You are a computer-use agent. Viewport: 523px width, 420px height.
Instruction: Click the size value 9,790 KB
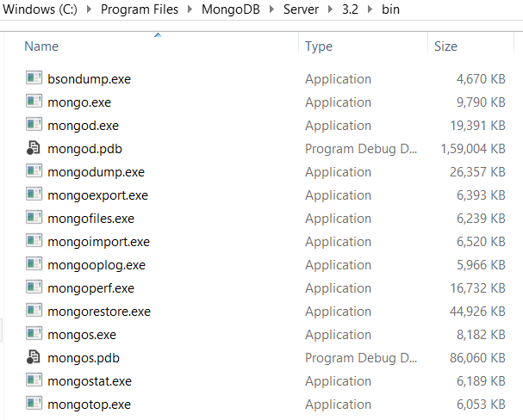pyautogui.click(x=481, y=102)
